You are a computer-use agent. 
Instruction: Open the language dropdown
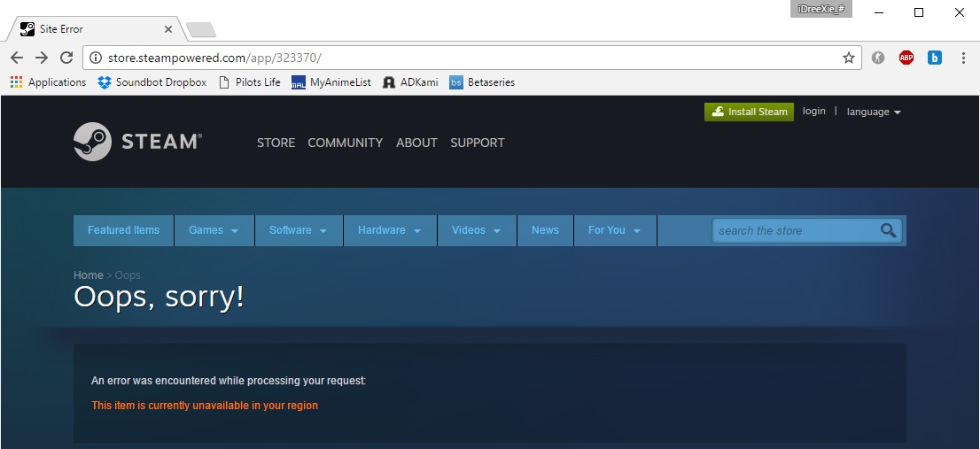tap(874, 112)
